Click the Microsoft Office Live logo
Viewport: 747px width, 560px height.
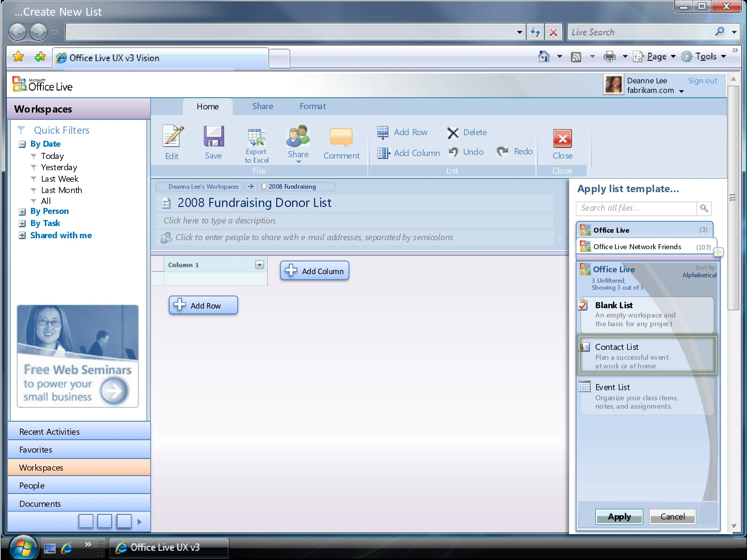tap(42, 85)
